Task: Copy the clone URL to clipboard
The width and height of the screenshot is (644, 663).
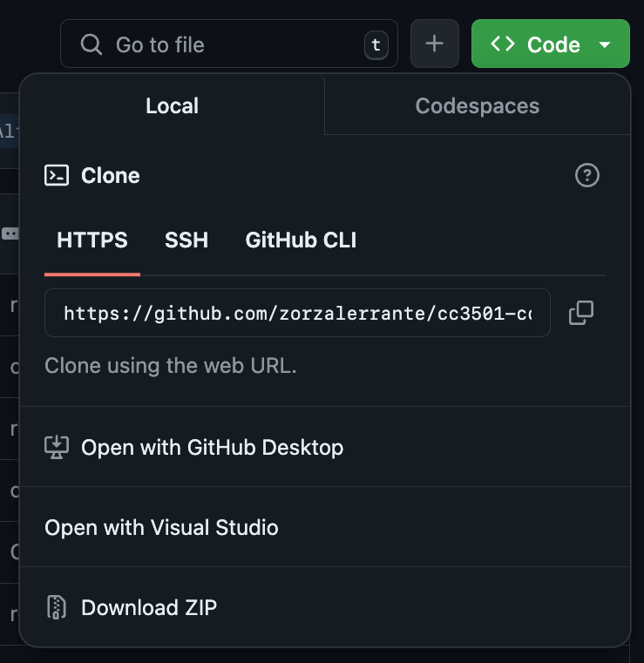Action: pyautogui.click(x=581, y=313)
